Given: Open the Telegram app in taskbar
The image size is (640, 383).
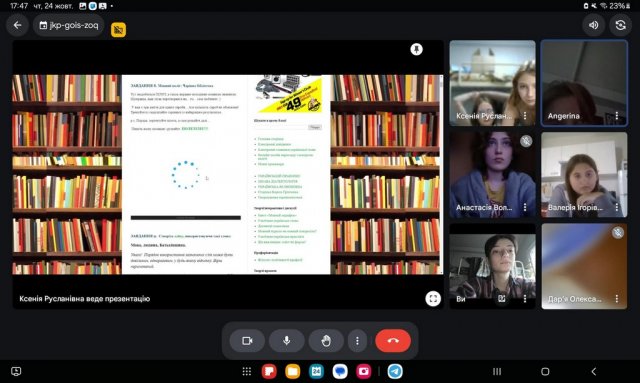Looking at the screenshot, I should [x=395, y=371].
